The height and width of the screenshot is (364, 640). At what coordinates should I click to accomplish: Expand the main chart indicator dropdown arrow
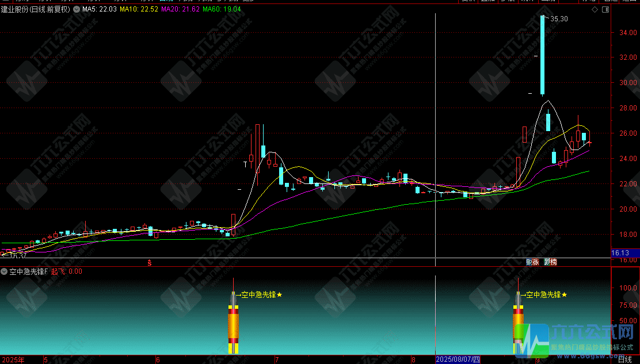tap(77, 10)
